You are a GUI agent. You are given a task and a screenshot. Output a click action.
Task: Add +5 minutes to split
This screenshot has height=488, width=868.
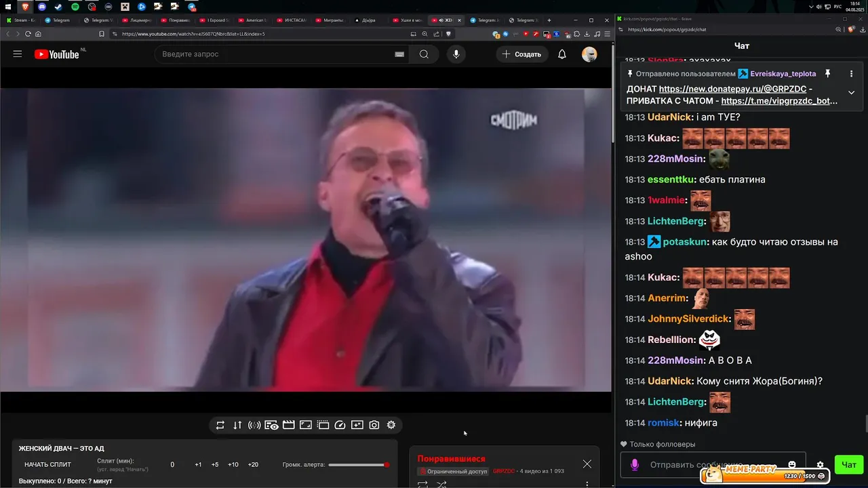215,464
